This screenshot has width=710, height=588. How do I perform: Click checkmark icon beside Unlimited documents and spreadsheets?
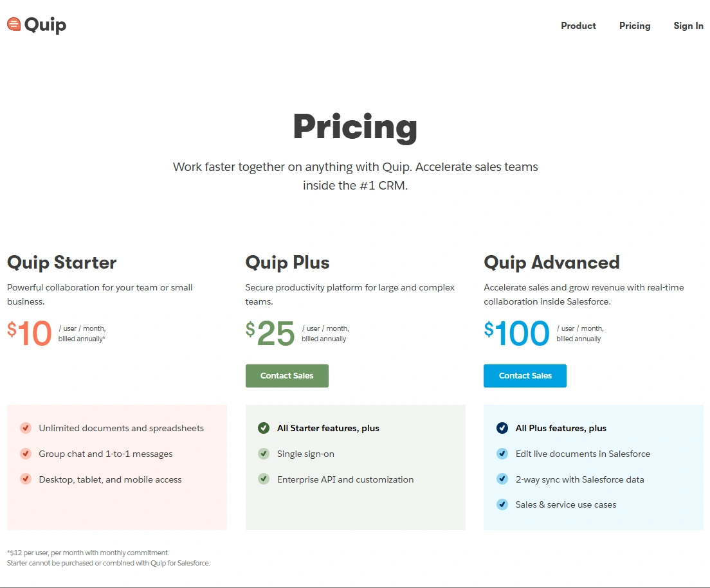click(x=26, y=428)
